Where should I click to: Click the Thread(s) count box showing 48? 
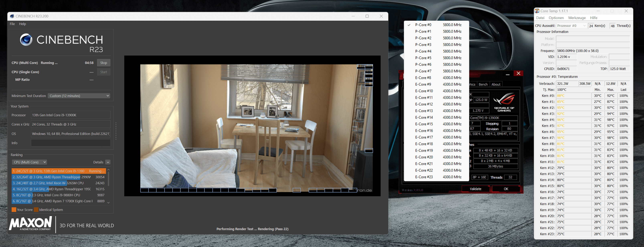613,26
